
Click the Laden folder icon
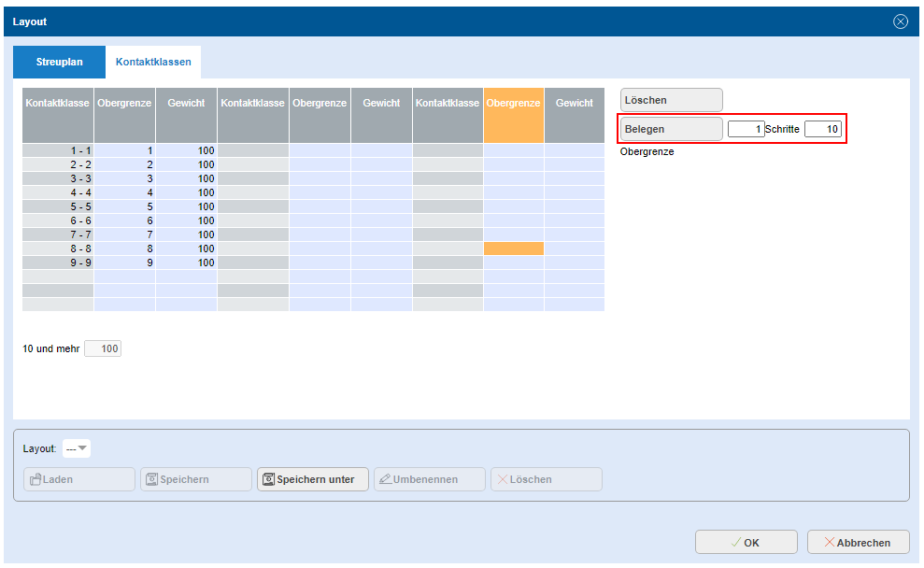click(x=36, y=479)
